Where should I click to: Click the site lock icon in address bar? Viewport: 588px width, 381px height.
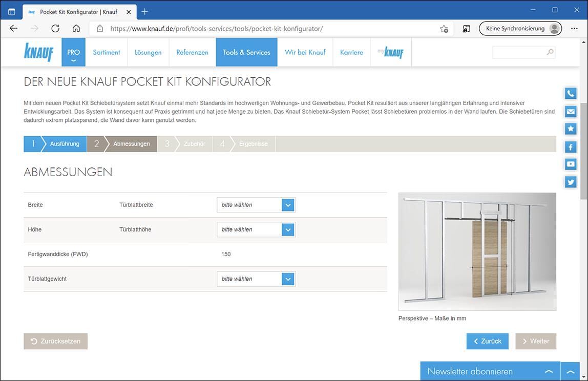[100, 29]
